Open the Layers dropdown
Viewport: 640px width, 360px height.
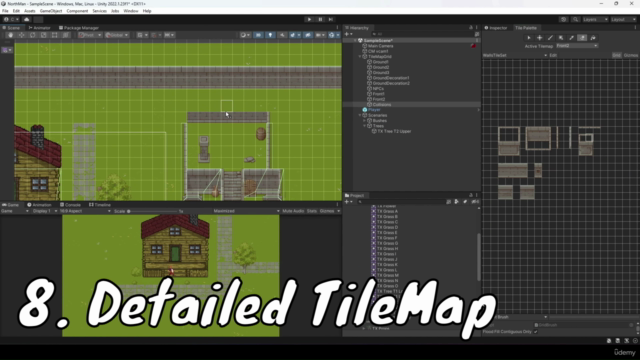click(595, 19)
